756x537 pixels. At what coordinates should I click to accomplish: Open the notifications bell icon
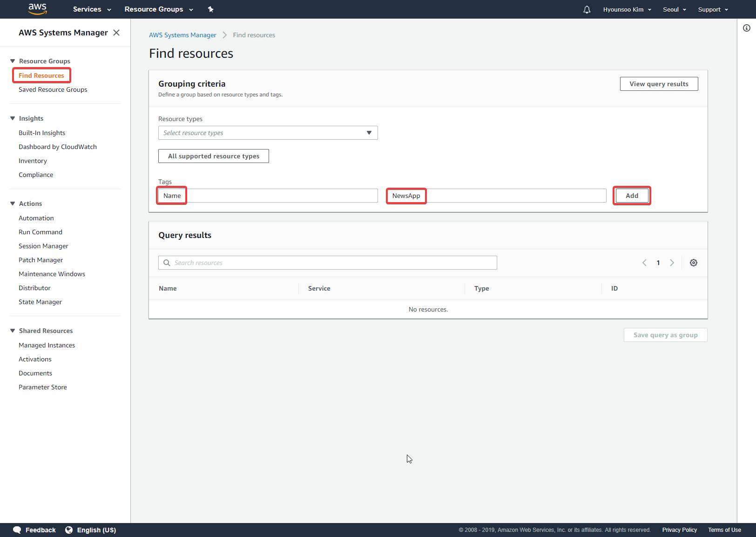click(x=587, y=9)
